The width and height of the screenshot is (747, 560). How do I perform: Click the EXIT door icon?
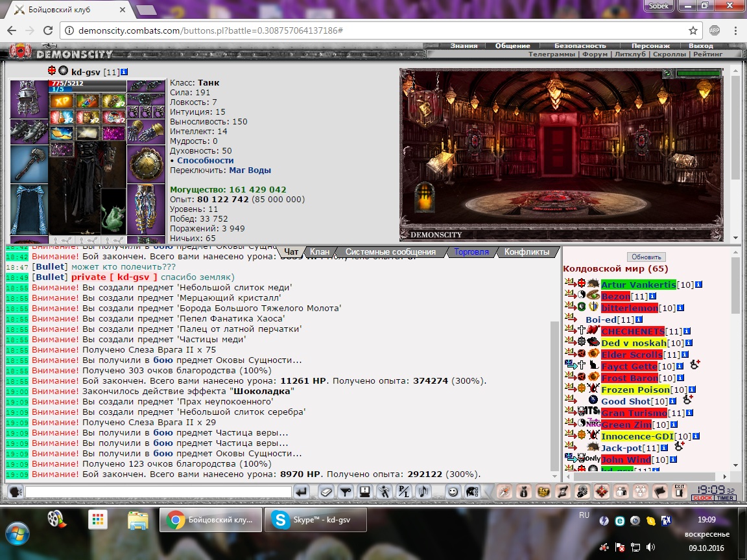click(680, 491)
